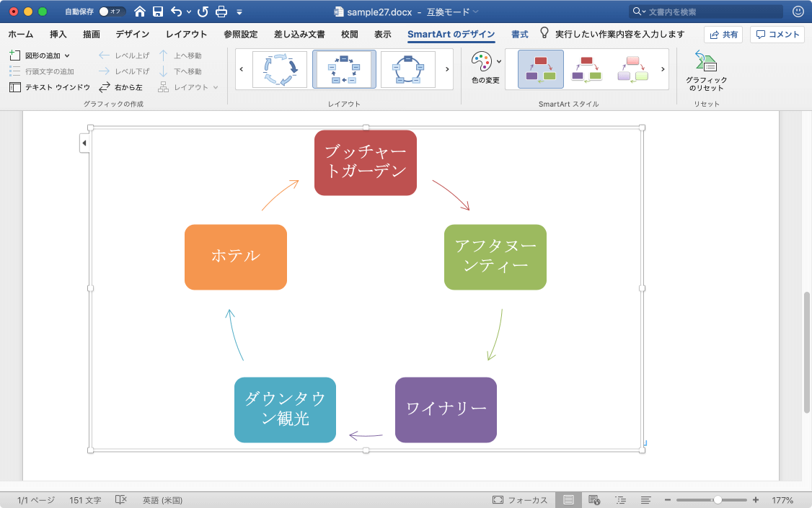Switch to the 校閲 tab
The height and width of the screenshot is (508, 812).
coord(350,34)
